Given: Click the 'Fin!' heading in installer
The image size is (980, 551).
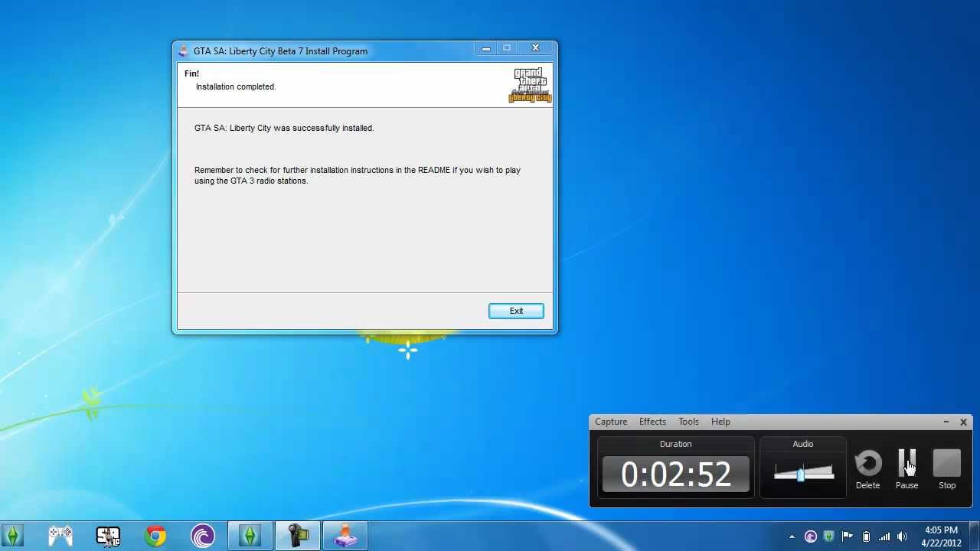Looking at the screenshot, I should (x=191, y=73).
